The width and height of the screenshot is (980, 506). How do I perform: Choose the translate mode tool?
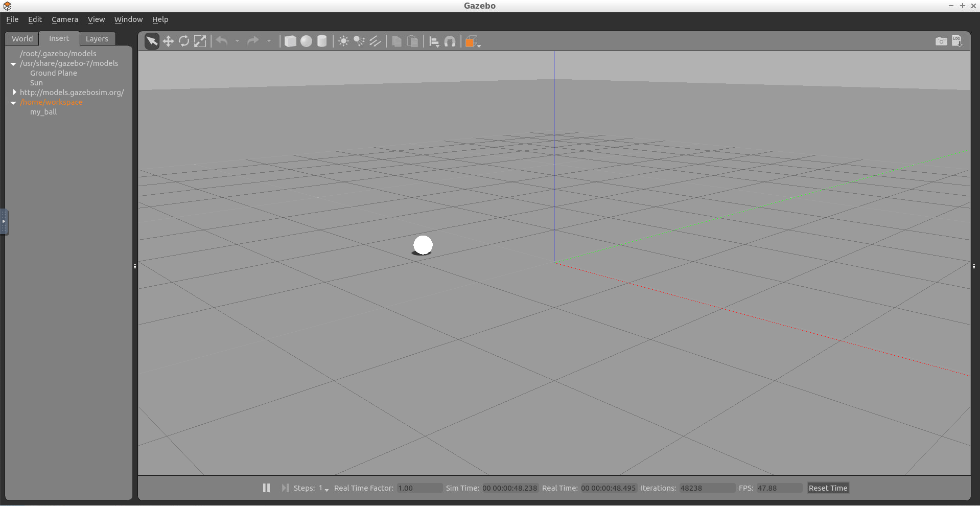pos(168,41)
